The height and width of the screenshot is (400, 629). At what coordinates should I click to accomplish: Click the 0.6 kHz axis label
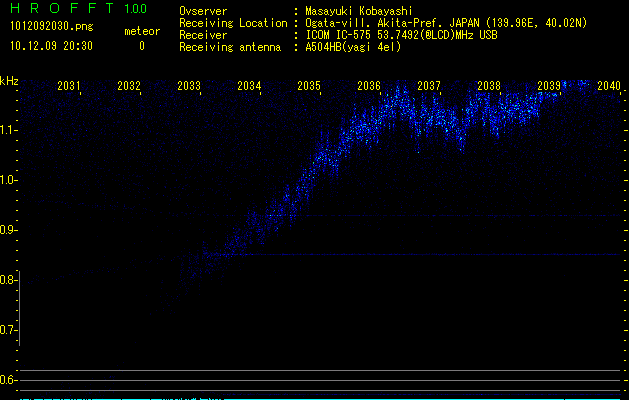pos(7,380)
